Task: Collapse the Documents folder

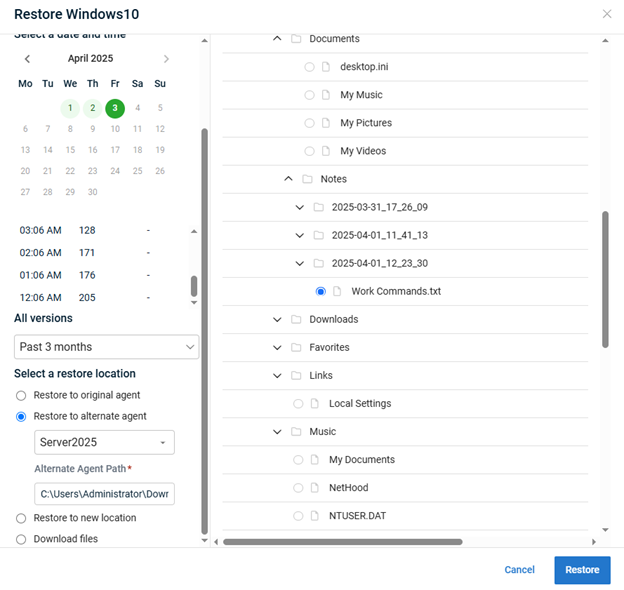Action: (277, 39)
